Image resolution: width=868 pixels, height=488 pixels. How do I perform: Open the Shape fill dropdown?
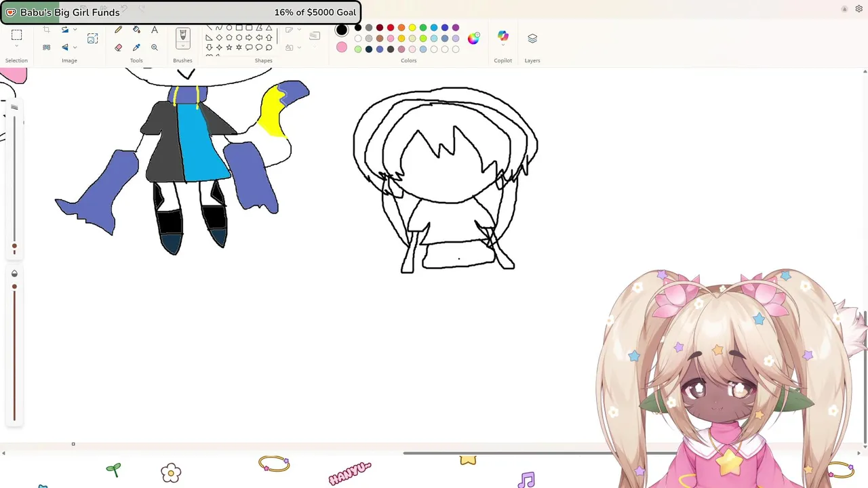tap(299, 47)
